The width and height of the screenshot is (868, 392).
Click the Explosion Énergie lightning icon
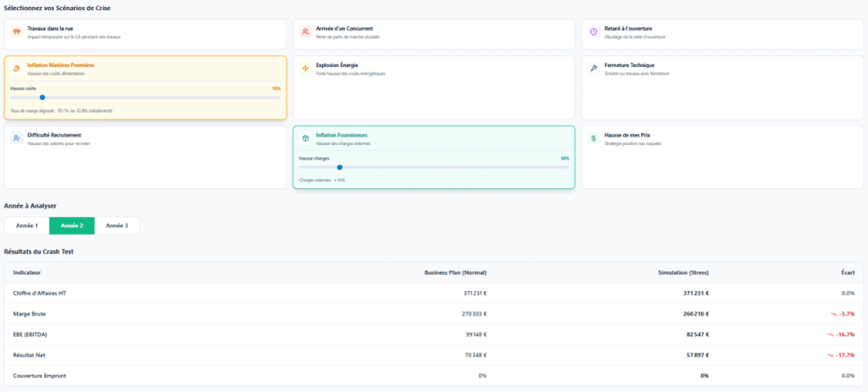click(305, 69)
